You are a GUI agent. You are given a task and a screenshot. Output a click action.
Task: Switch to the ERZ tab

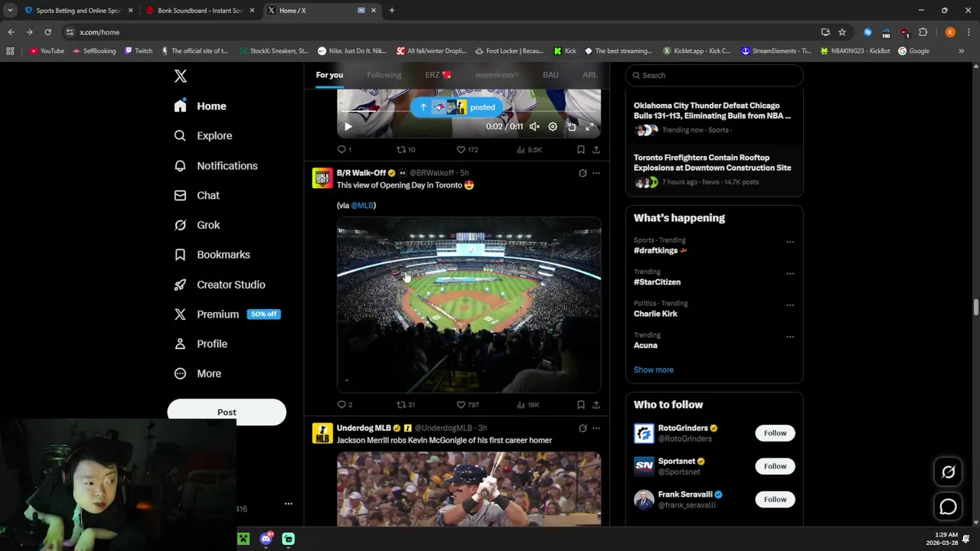[x=439, y=75]
